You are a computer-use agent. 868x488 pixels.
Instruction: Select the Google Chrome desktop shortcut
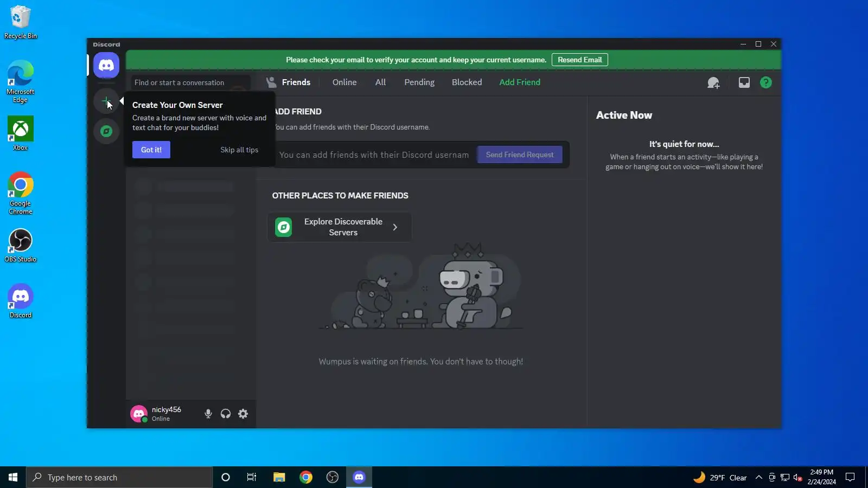click(x=21, y=193)
